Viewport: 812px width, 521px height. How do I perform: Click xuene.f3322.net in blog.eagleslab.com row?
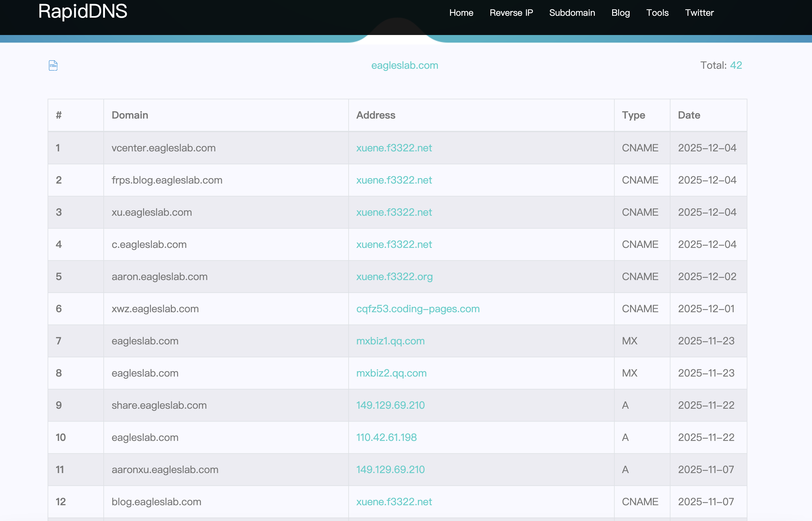pos(394,501)
